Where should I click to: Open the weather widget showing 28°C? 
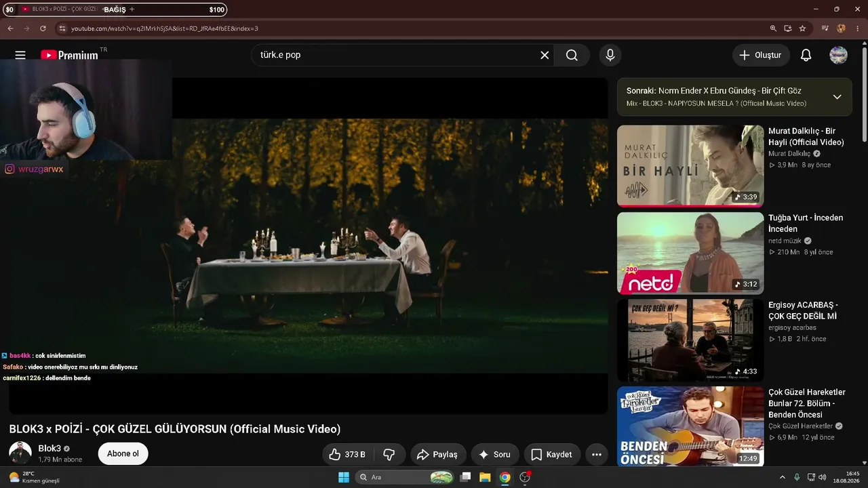coord(34,477)
